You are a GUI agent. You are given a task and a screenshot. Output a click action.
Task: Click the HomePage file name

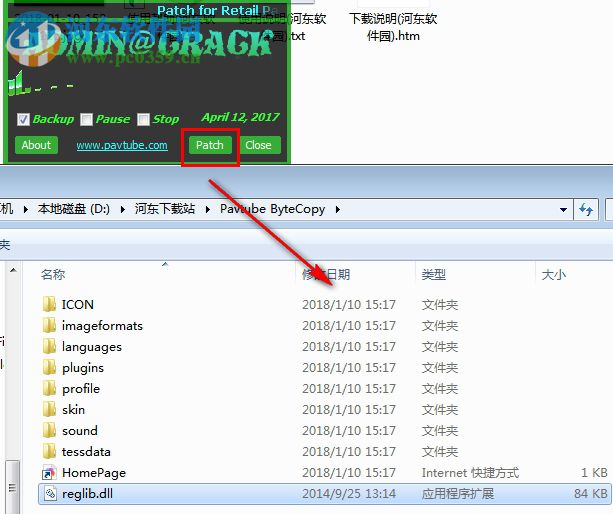coord(94,473)
